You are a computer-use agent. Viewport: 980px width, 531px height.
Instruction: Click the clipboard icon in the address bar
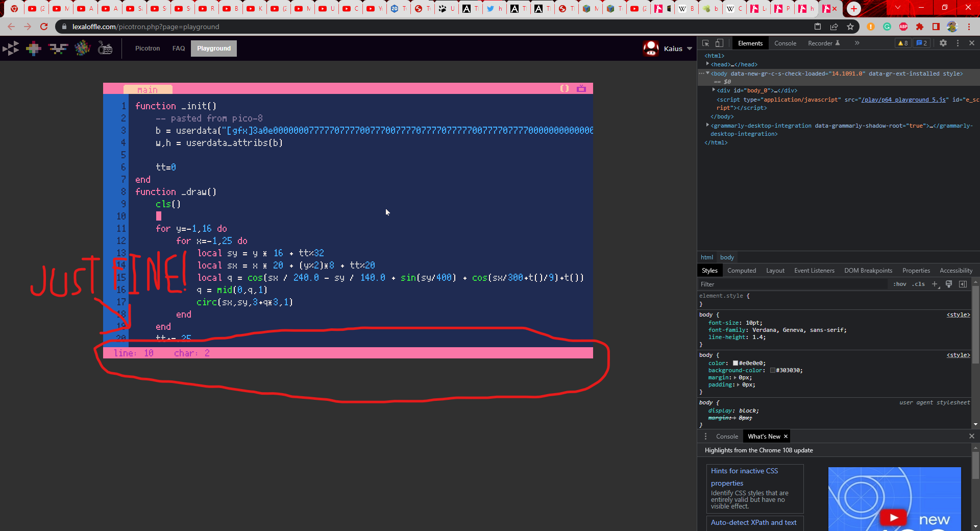818,27
